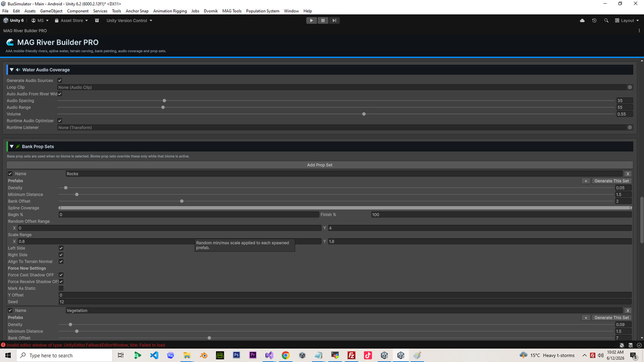Open the MS account dropdown
644x362 pixels.
pos(40,20)
